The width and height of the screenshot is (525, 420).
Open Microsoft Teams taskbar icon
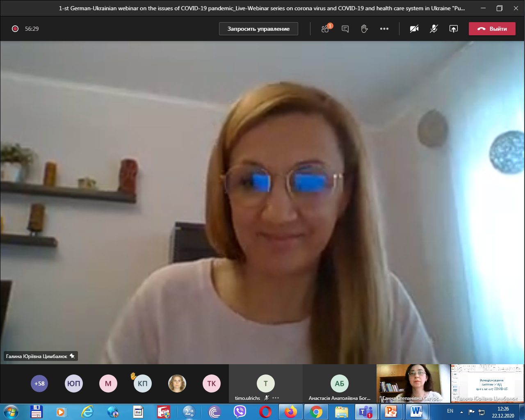pos(365,411)
